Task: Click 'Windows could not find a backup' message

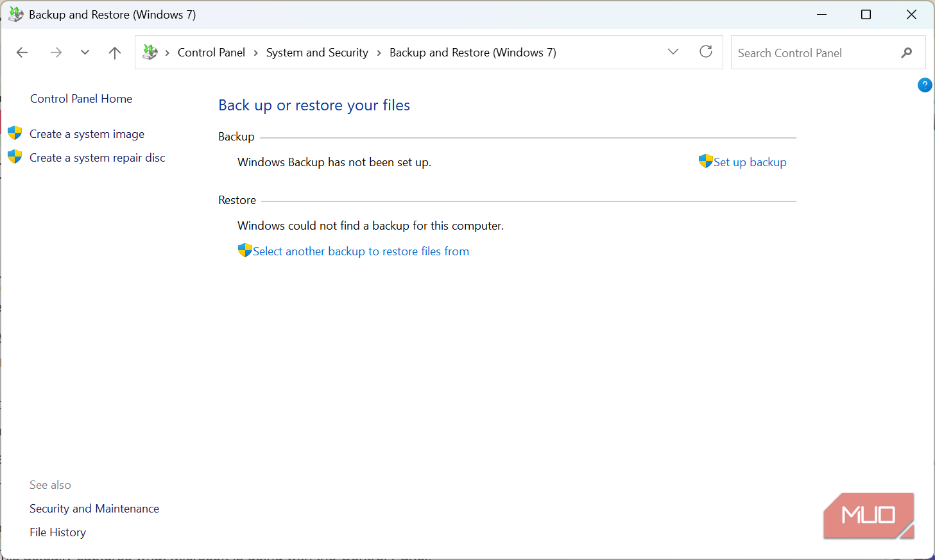Action: 370,226
